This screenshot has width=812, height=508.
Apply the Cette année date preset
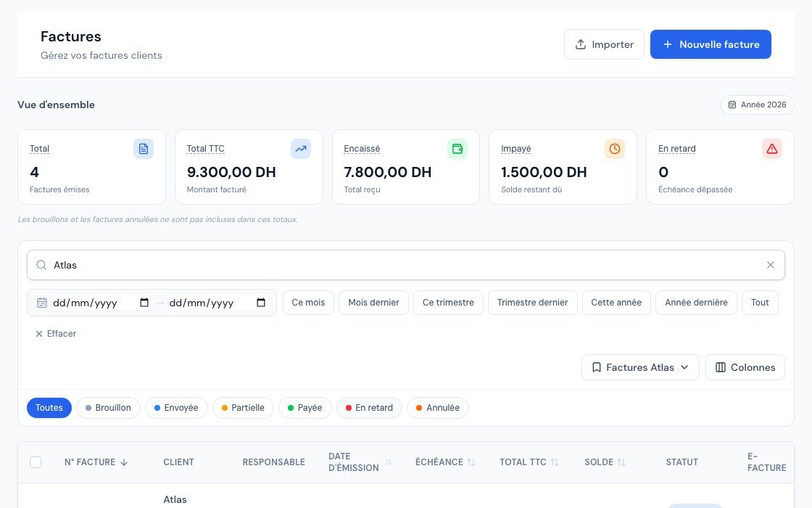[x=616, y=303]
